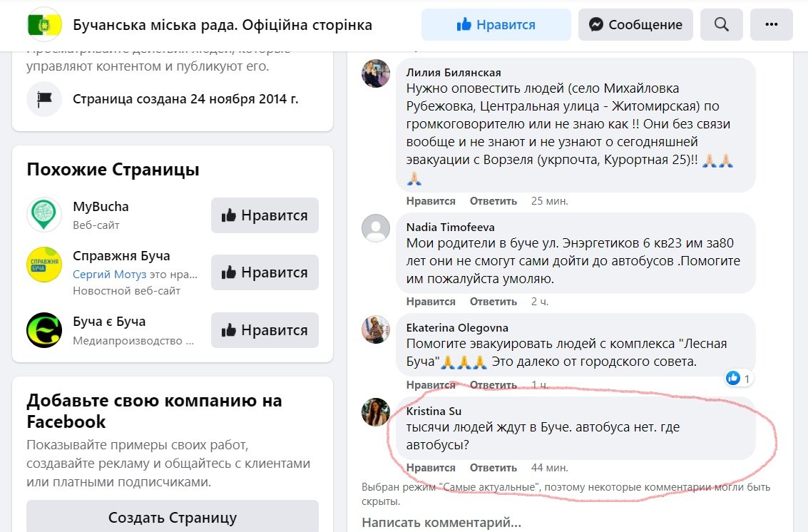Viewport: 808px width, 532px height.
Task: Focus the Написать комментарий input field
Action: click(x=441, y=523)
